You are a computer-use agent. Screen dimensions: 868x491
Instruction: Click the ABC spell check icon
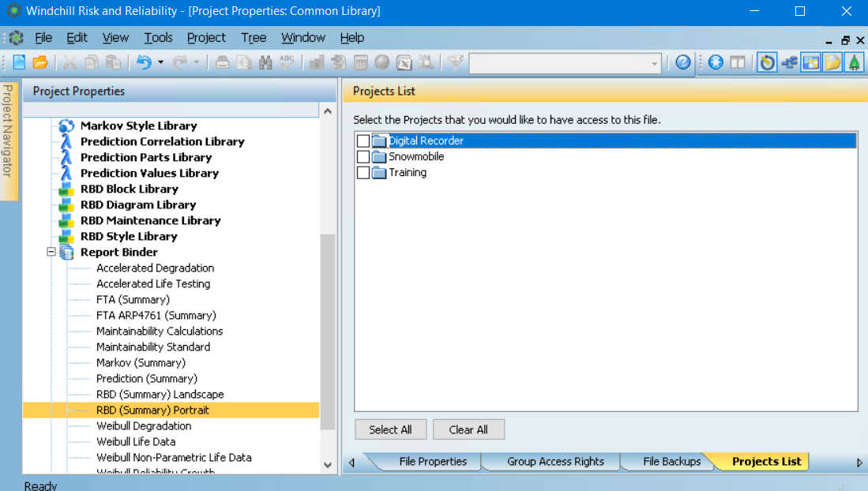(287, 62)
